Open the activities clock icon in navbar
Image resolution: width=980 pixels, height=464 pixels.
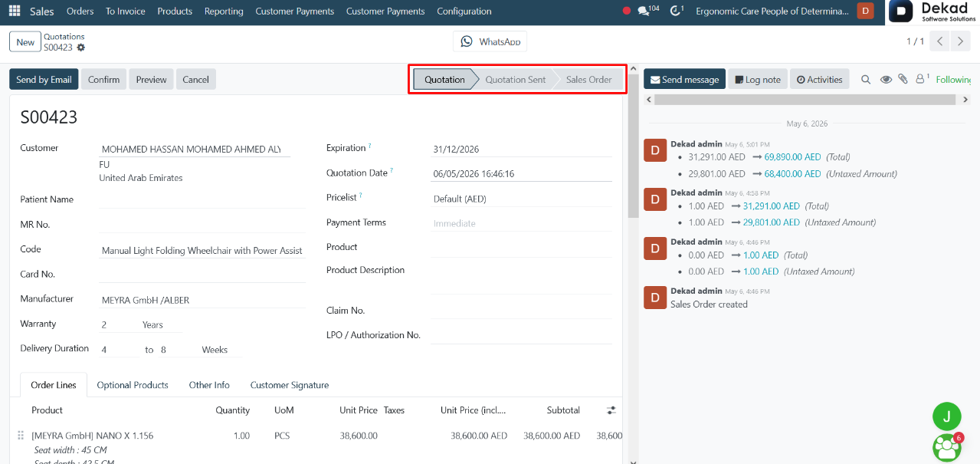676,11
